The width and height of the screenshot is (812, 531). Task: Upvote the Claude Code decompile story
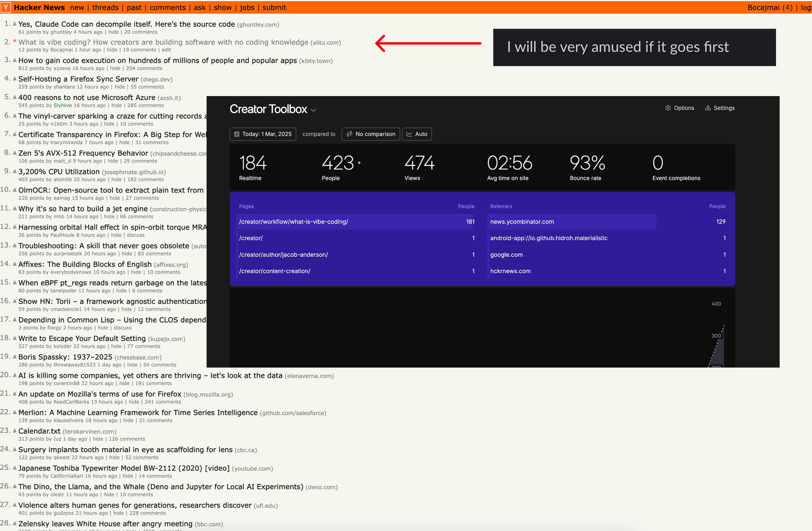(15, 24)
